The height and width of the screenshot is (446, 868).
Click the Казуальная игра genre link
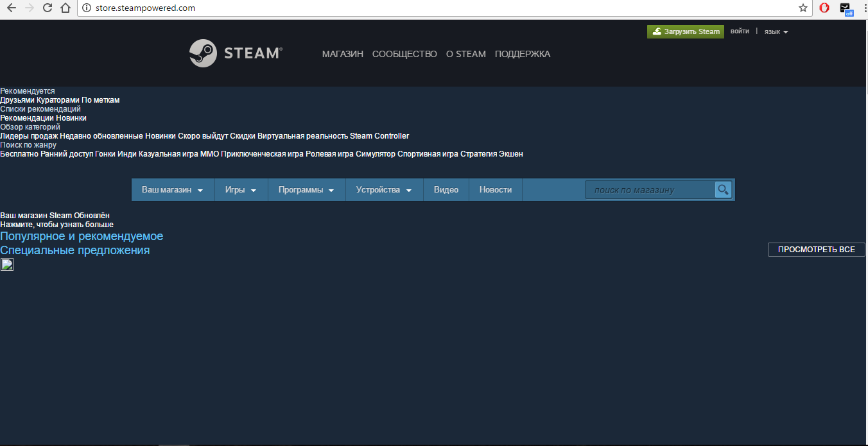pyautogui.click(x=168, y=154)
